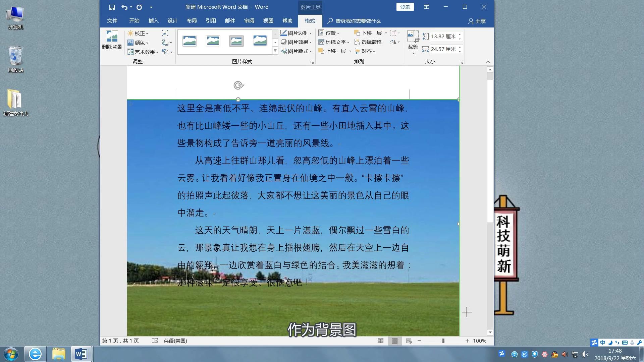Click the 环绕文字 (Wrap Text) icon

334,42
